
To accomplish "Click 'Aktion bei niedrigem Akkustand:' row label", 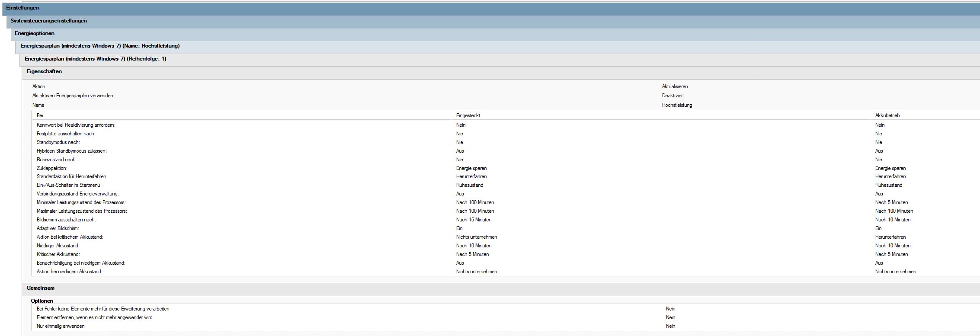I will [x=69, y=272].
